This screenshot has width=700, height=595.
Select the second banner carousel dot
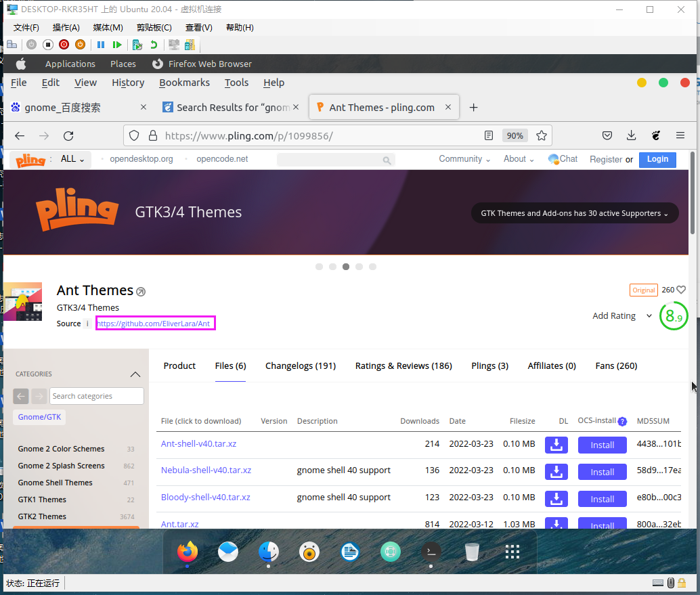[x=332, y=267]
